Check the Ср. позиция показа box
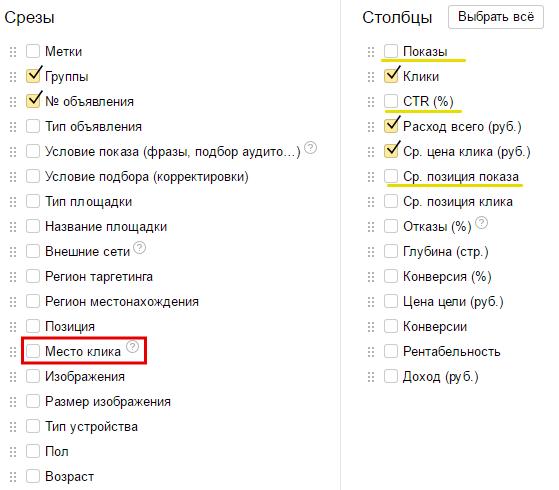Screen dimensions: 559x490 (x=391, y=176)
